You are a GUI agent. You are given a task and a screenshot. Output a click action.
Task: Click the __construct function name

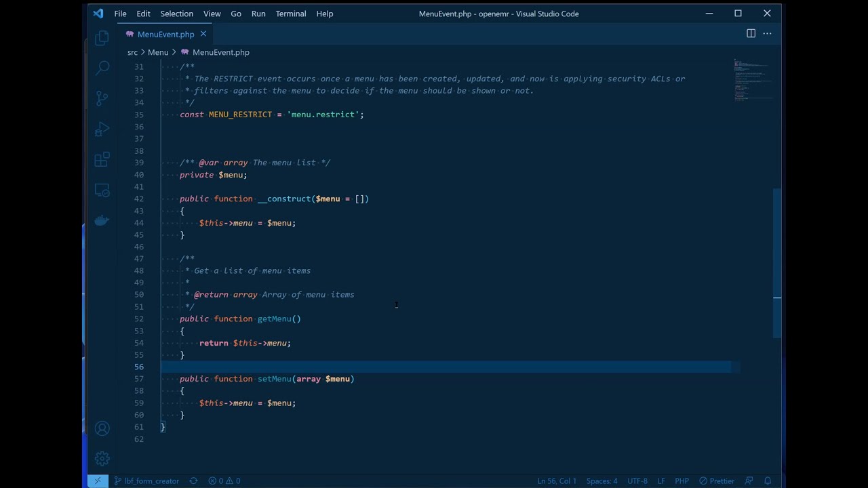(x=284, y=199)
